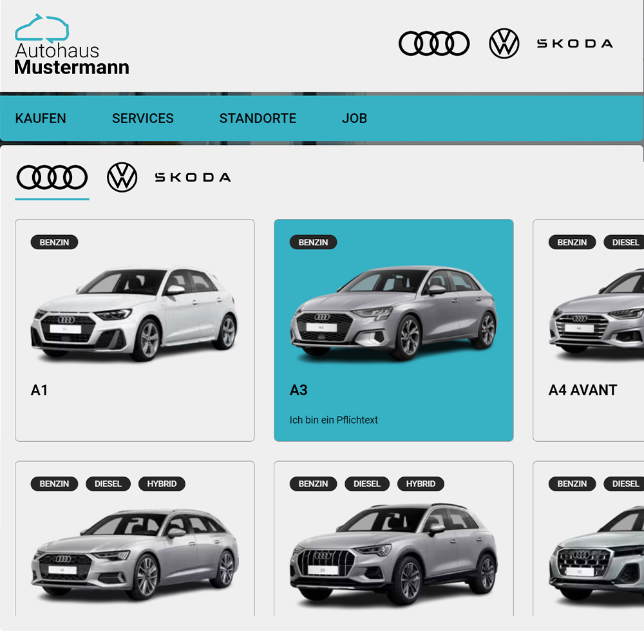Viewport: 644px width, 644px height.
Task: Click the Audi logo in the header
Action: point(434,44)
